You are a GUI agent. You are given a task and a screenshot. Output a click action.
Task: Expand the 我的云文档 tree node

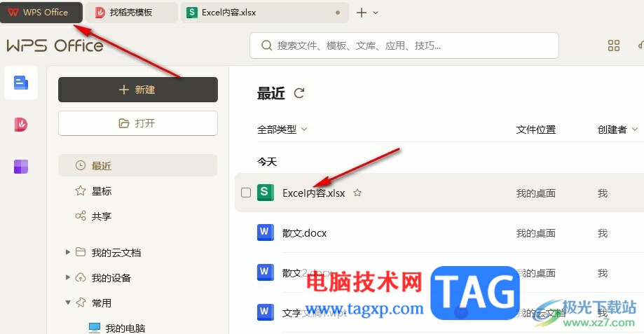(68, 252)
